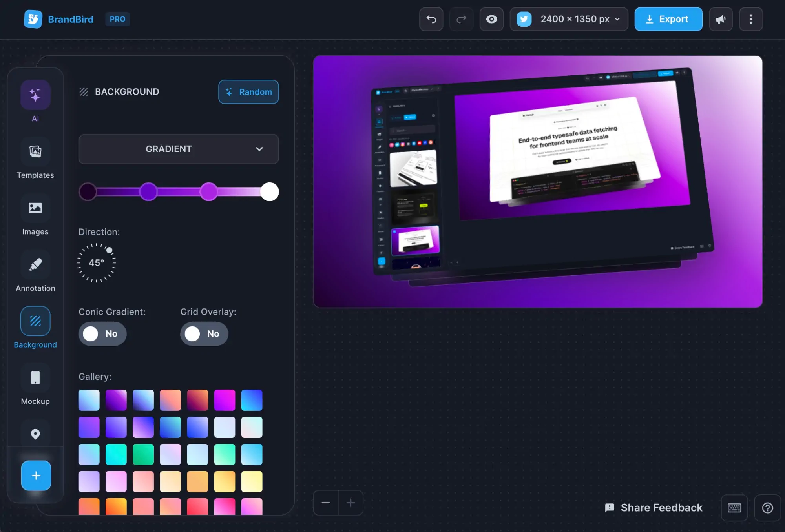Image resolution: width=785 pixels, height=532 pixels.
Task: Click the undo arrow icon
Action: coord(431,19)
